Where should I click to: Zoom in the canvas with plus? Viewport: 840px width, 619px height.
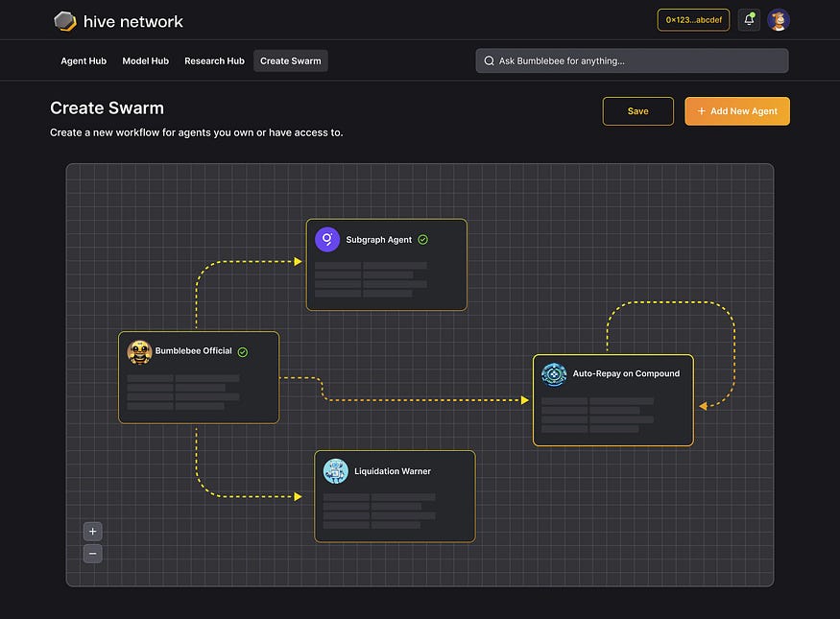click(x=93, y=531)
